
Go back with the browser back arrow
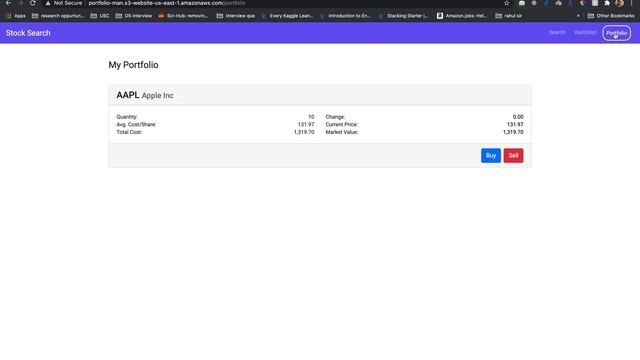tap(8, 3)
